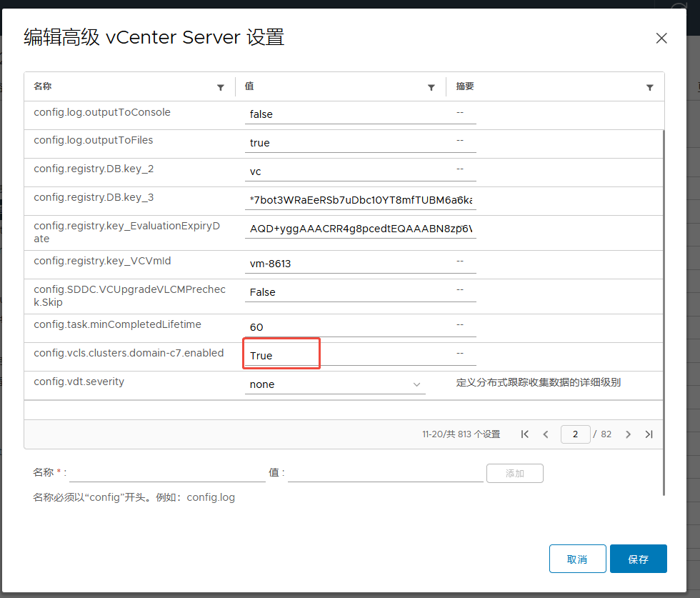Click the 添加 button
700x598 pixels.
coord(515,474)
